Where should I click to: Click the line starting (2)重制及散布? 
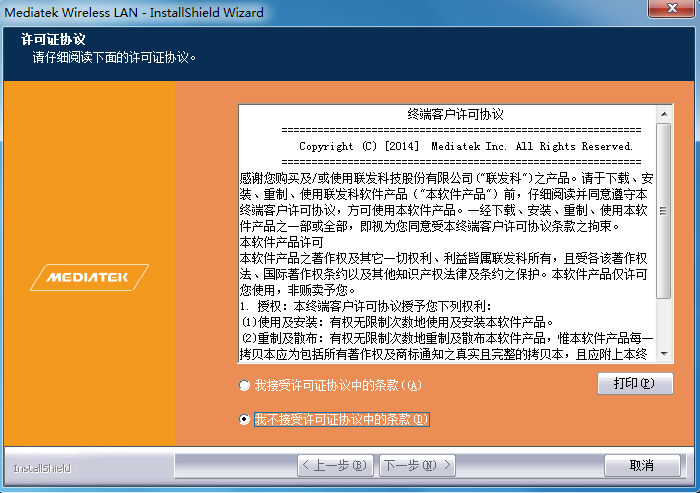(447, 338)
